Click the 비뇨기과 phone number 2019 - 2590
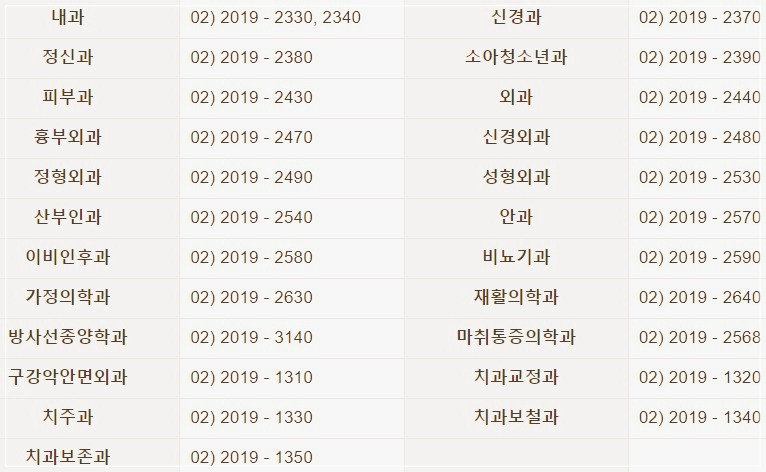766x472 pixels. (x=699, y=258)
